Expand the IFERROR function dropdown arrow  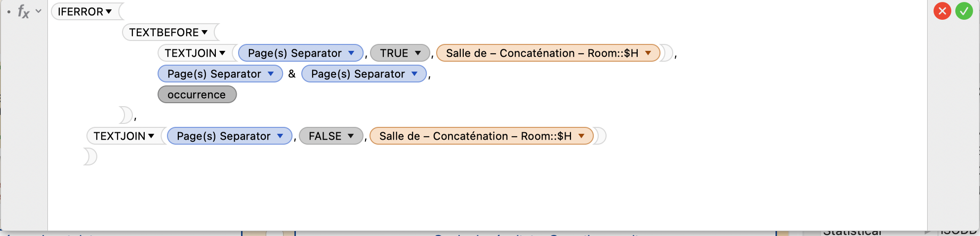point(109,11)
